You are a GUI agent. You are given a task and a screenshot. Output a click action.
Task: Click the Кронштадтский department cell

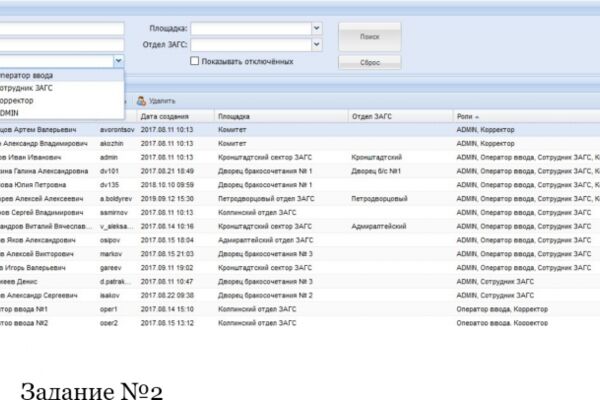377,157
